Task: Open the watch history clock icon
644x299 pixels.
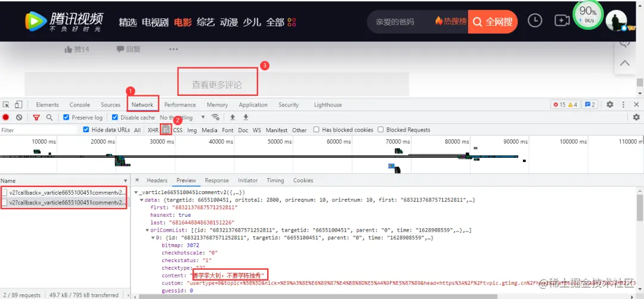Action: pos(535,21)
